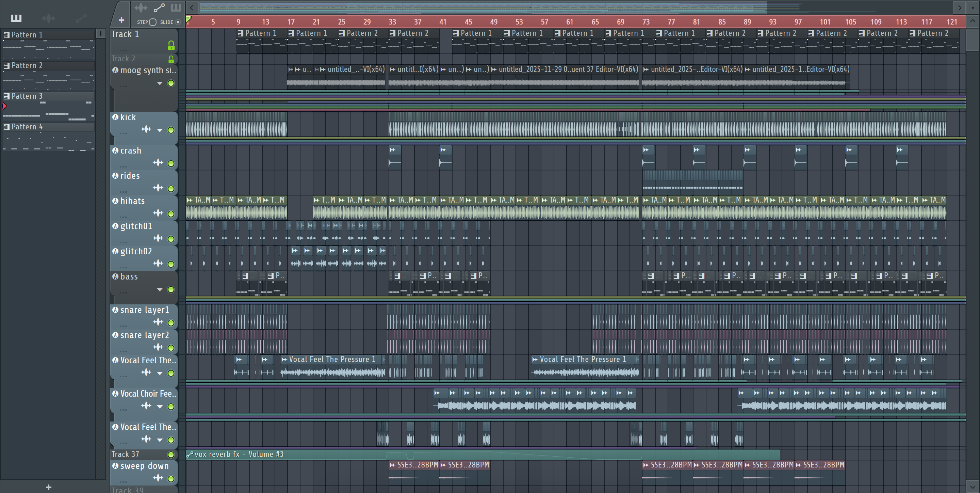Add new pattern with bottom plus button
Screen dimensions: 980x493
48,487
